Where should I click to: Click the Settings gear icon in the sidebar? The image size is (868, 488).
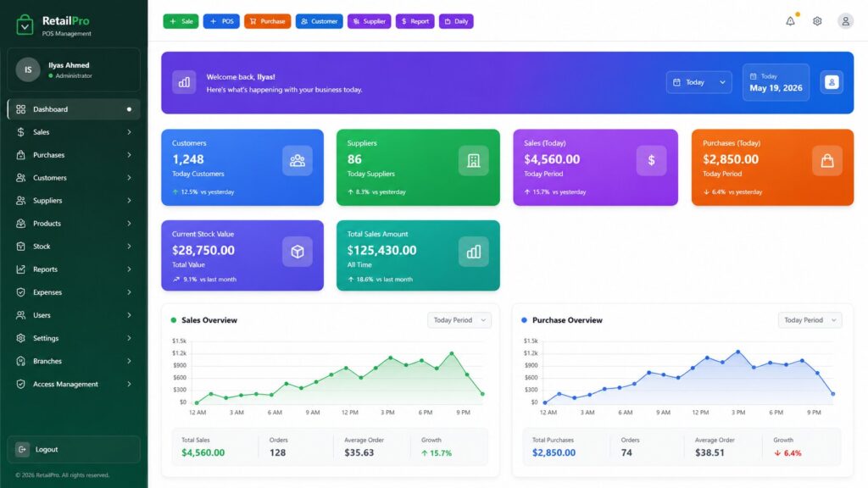[x=20, y=338]
